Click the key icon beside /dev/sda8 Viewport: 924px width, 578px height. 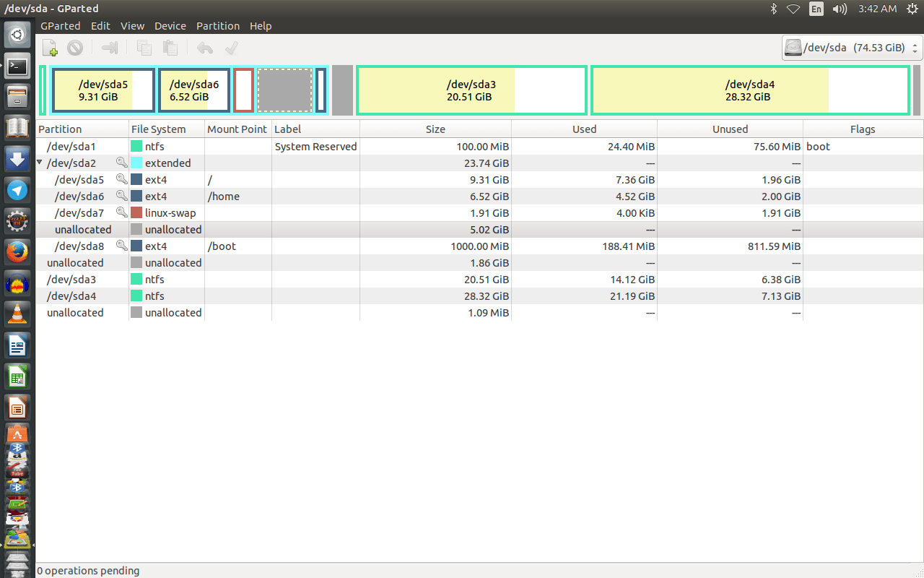point(121,246)
